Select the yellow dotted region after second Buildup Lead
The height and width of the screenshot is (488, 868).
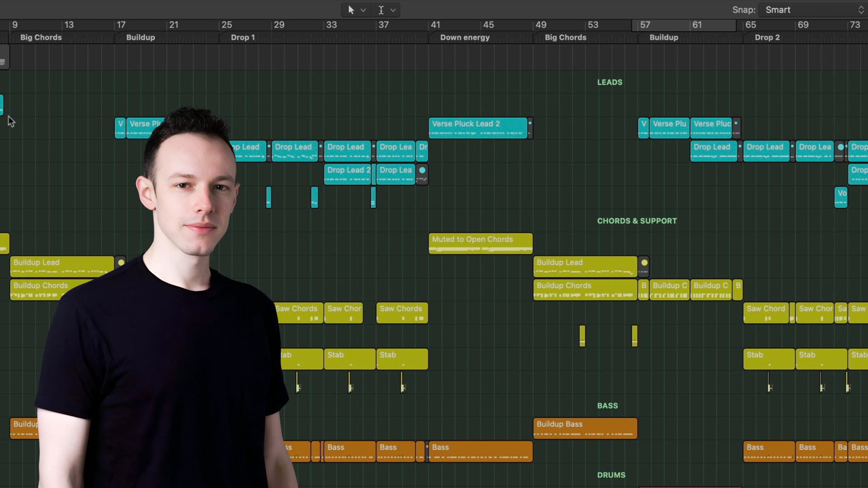[644, 267]
